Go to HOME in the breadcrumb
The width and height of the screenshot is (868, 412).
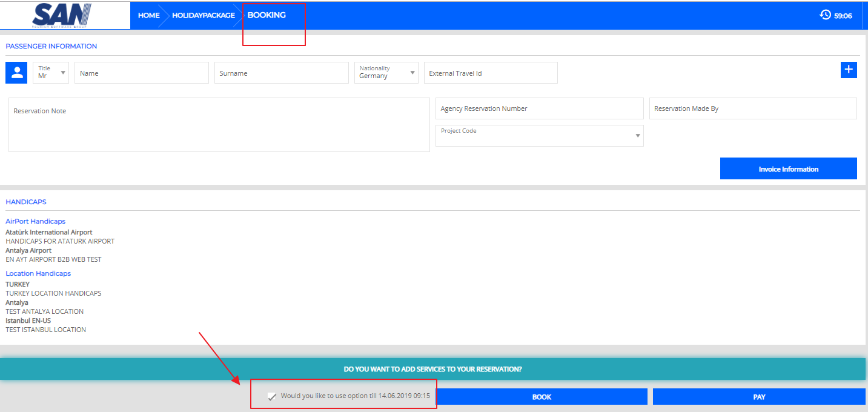[148, 15]
